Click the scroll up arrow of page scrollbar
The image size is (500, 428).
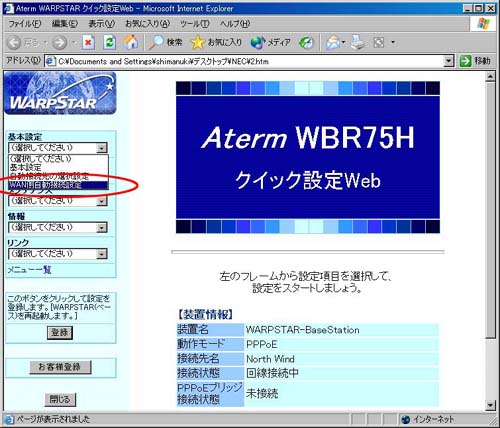click(490, 77)
